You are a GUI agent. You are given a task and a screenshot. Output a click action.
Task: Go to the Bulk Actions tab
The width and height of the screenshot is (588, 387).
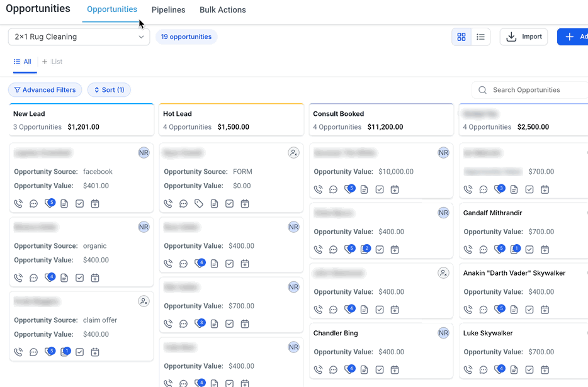pyautogui.click(x=222, y=10)
